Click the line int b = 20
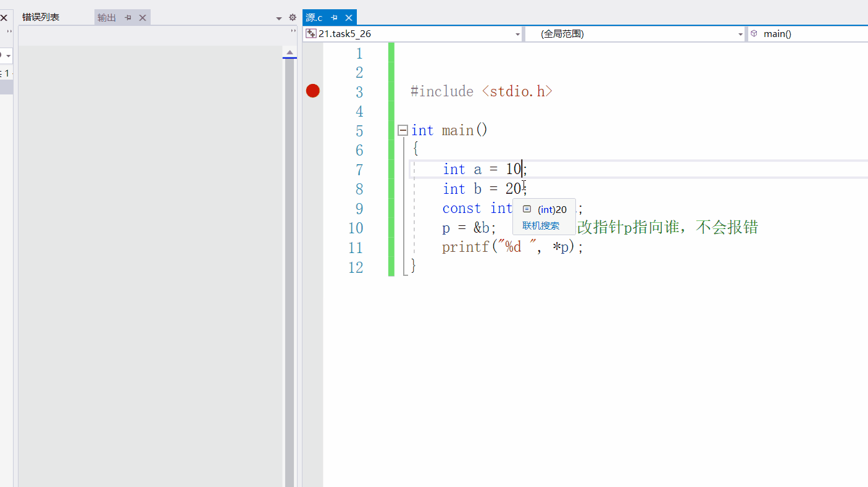The height and width of the screenshot is (487, 868). (x=484, y=189)
